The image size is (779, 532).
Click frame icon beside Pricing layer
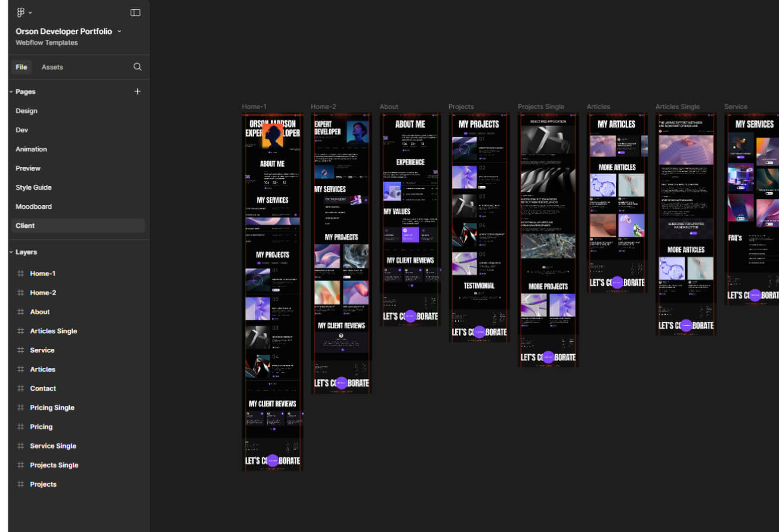tap(20, 426)
